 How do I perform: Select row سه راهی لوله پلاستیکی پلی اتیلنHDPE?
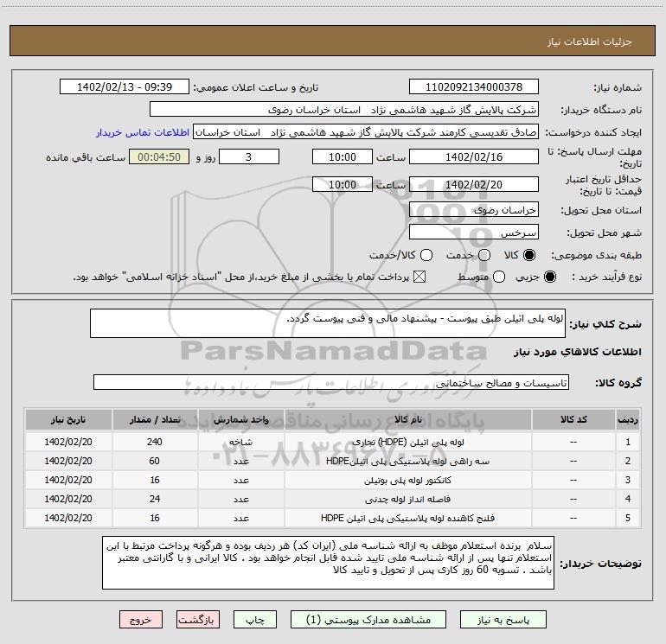click(333, 461)
